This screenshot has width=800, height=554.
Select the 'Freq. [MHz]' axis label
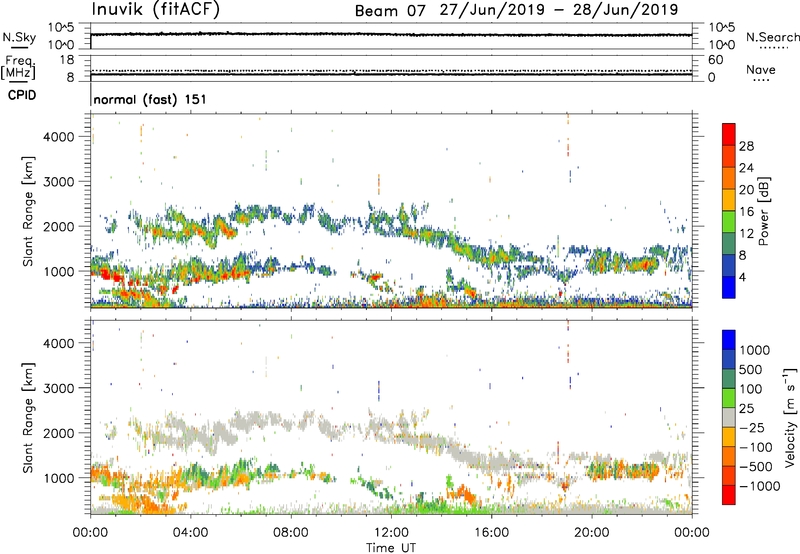pyautogui.click(x=19, y=67)
